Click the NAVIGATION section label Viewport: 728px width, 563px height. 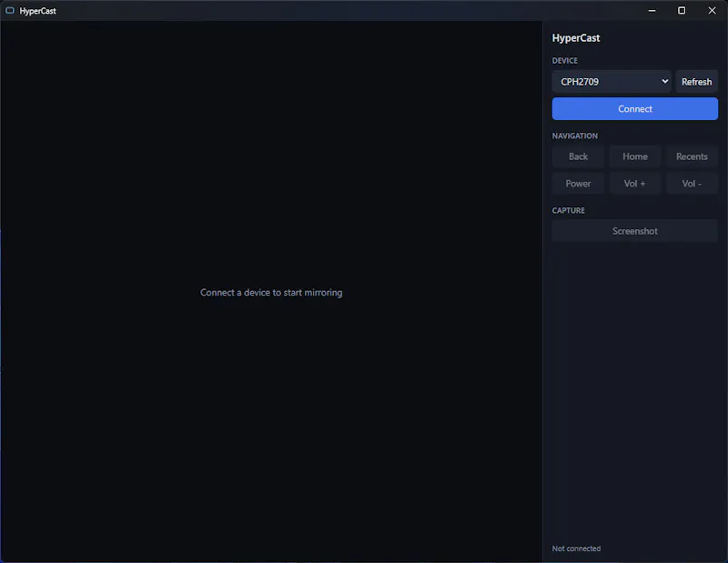(x=575, y=136)
